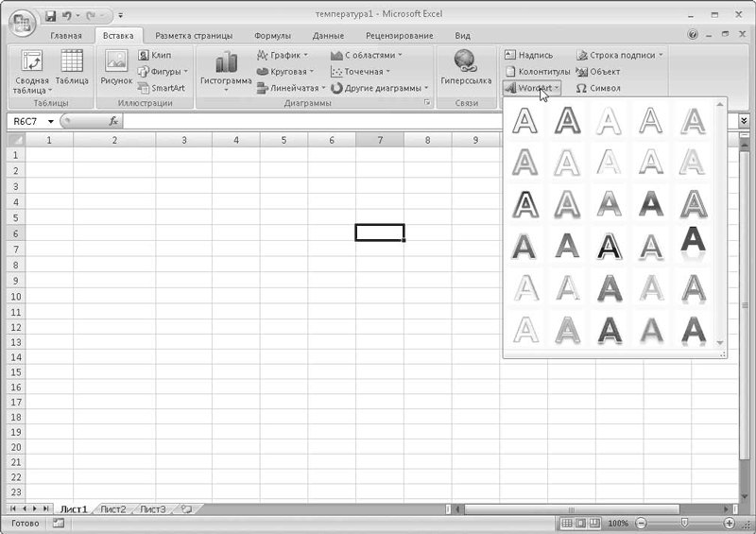Screen dimensions: 756x534
Task: Switch to Page Layout view in status bar
Action: coord(581,523)
